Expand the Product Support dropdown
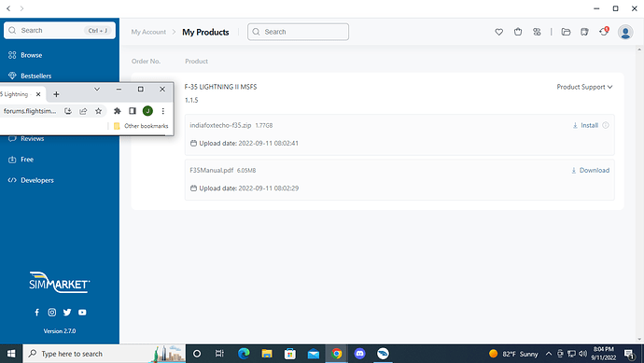Viewport: 644px width, 363px height. point(584,87)
